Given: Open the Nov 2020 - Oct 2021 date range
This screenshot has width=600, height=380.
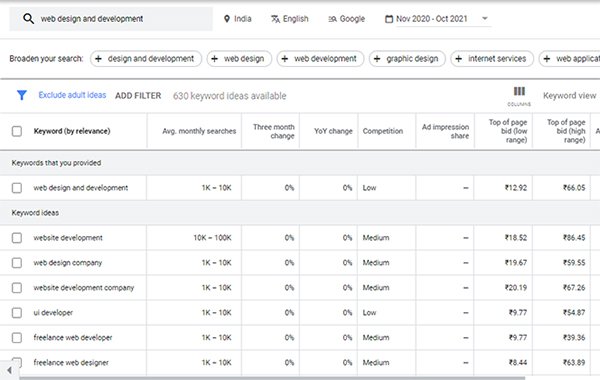Looking at the screenshot, I should [432, 19].
